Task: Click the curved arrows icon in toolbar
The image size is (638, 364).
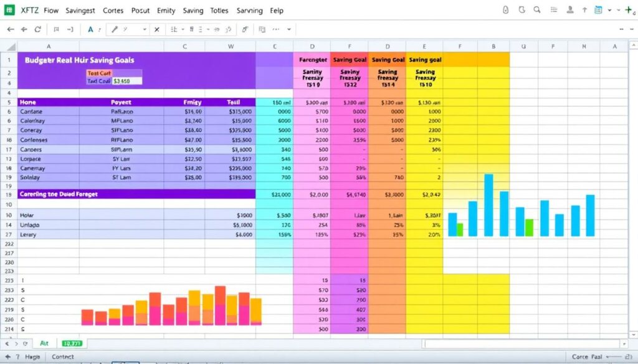Action: coord(228,29)
